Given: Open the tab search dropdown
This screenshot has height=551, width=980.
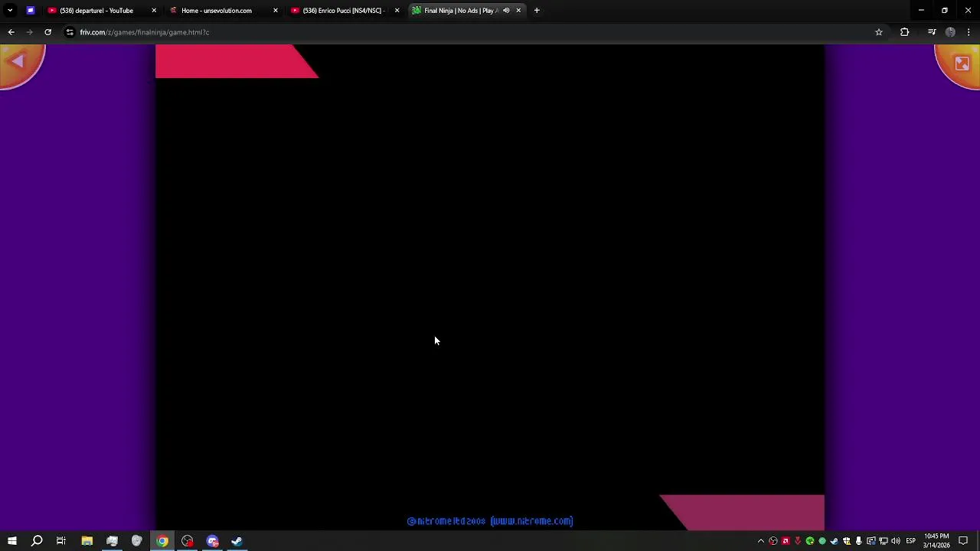Looking at the screenshot, I should [x=10, y=11].
